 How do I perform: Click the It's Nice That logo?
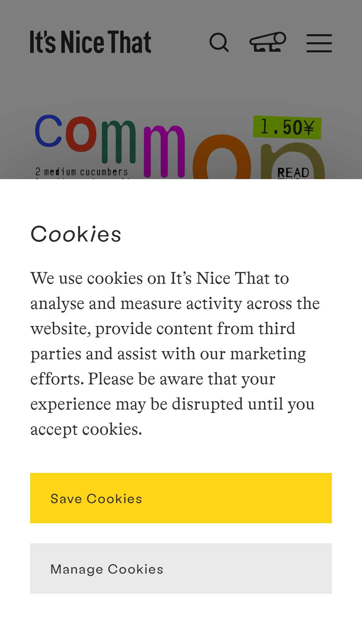coord(90,42)
